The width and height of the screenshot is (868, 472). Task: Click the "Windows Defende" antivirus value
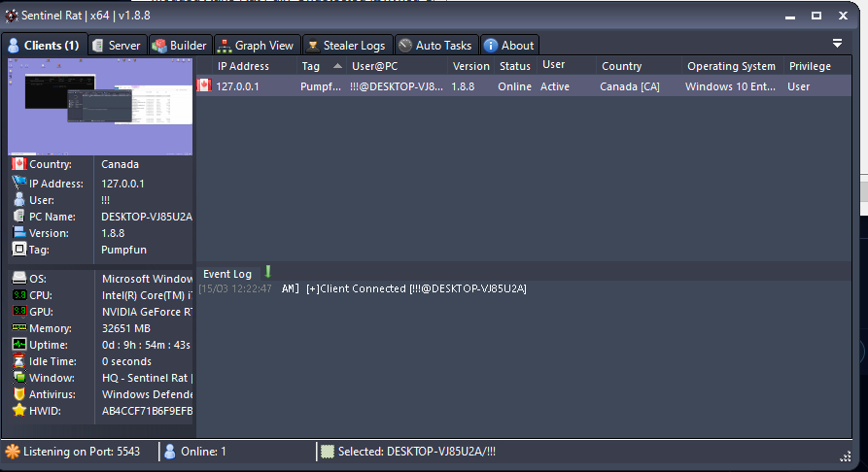(x=147, y=394)
